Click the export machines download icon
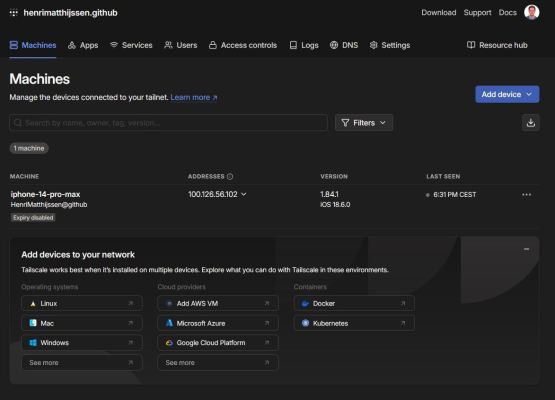 point(531,123)
